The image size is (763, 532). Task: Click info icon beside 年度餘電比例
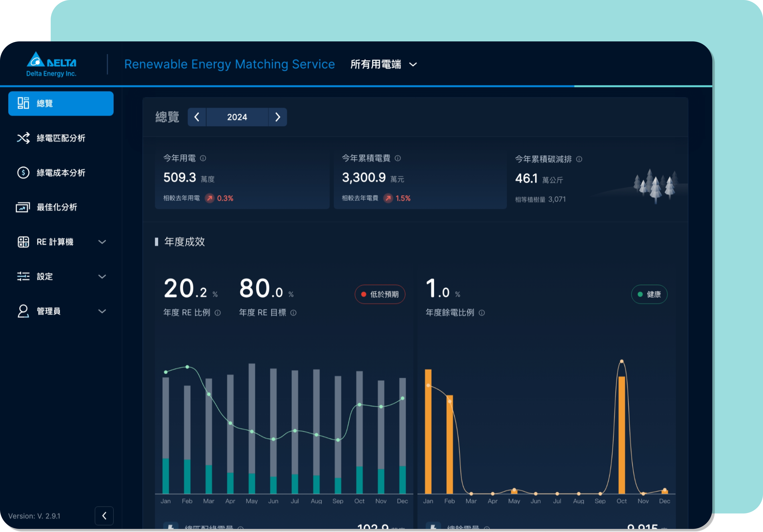482,313
